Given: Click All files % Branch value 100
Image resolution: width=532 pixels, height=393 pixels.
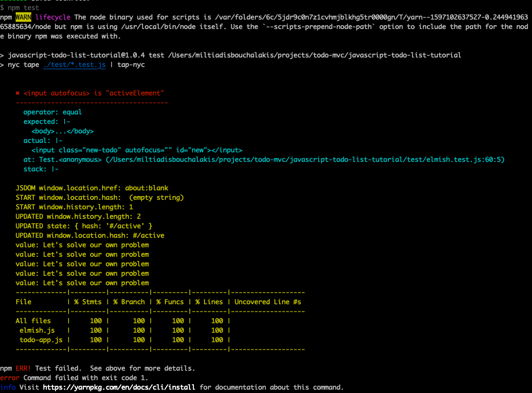Looking at the screenshot, I should point(139,321).
